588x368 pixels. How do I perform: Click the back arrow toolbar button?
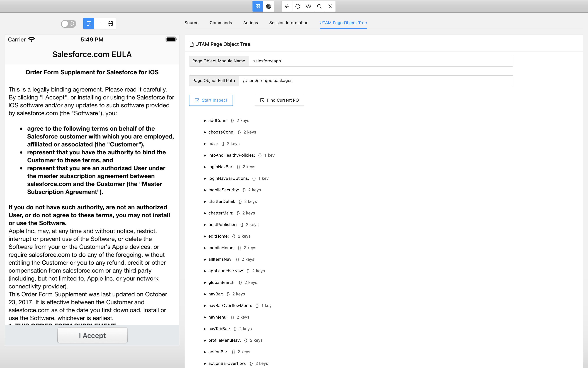click(x=287, y=6)
